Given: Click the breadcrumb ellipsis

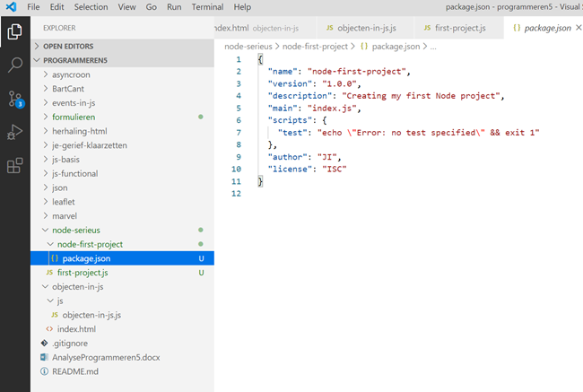Looking at the screenshot, I should pos(433,48).
